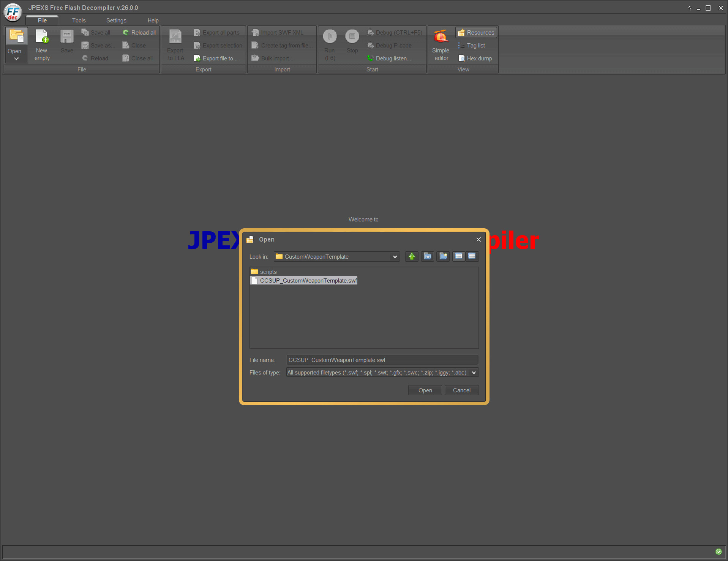Click the Stop playback icon
Screen dimensions: 728x561
click(x=352, y=36)
